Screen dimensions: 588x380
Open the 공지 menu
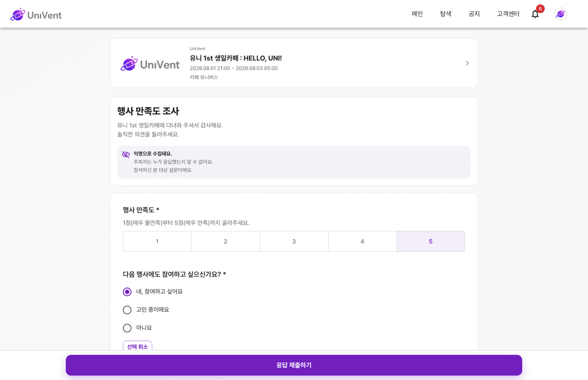474,14
